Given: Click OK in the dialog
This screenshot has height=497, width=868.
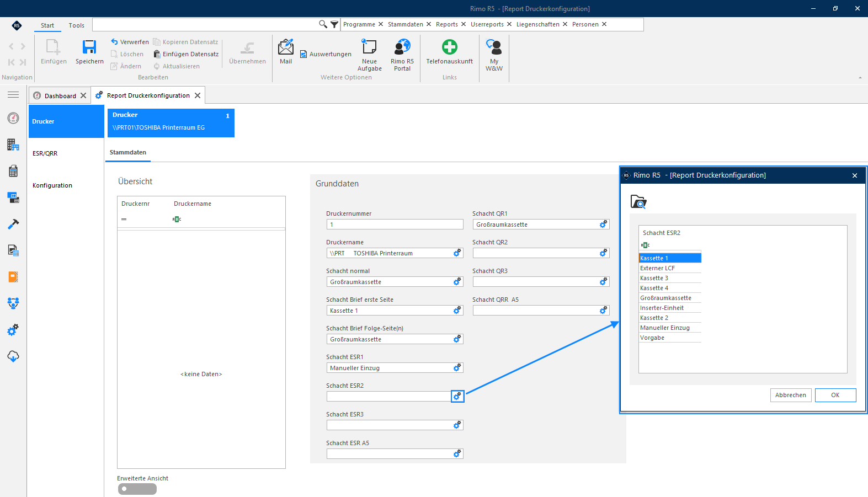Looking at the screenshot, I should (835, 395).
